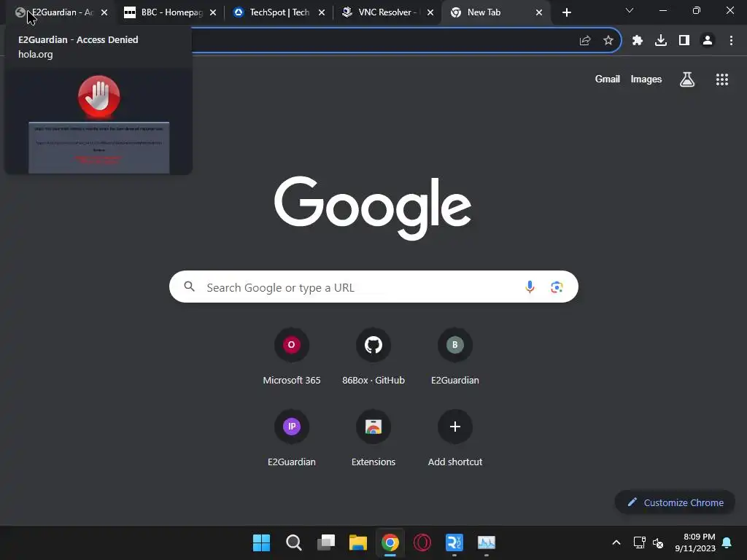Screen dimensions: 747x560
Task: Switch to the VNC Resolver tab
Action: pos(387,12)
